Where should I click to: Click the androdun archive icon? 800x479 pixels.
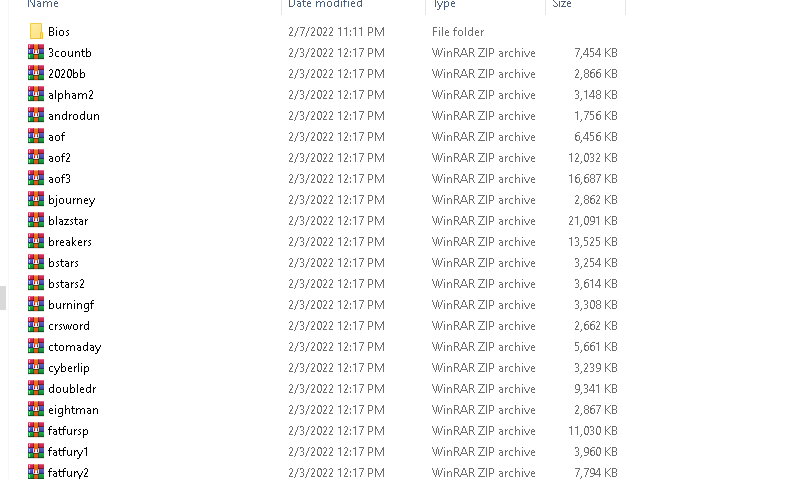[36, 115]
